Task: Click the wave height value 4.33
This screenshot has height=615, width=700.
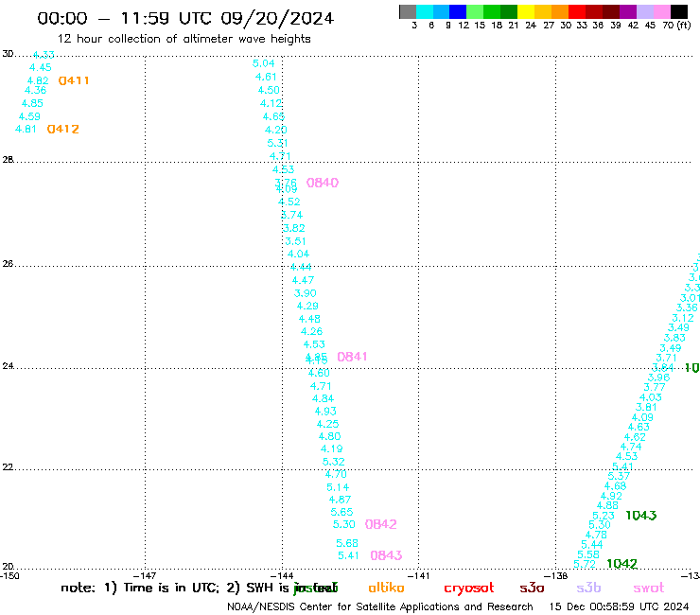Action: (x=44, y=55)
